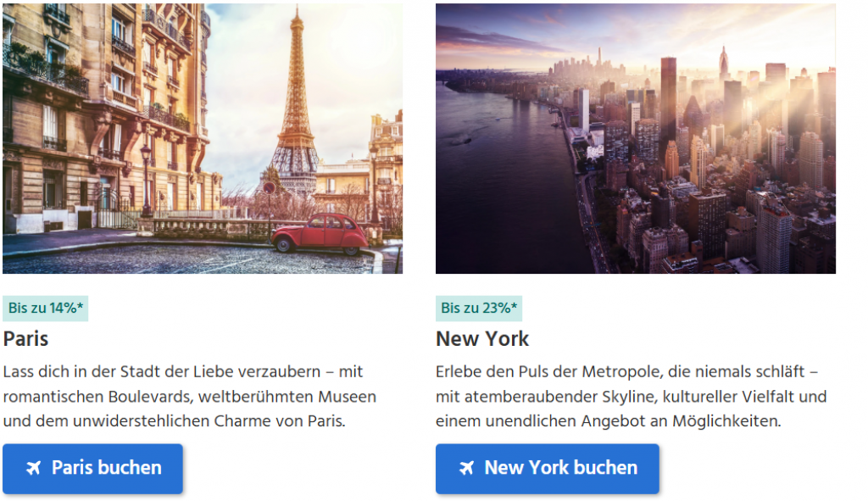Click the Paris description paragraph
This screenshot has width=868, height=501.
(189, 397)
